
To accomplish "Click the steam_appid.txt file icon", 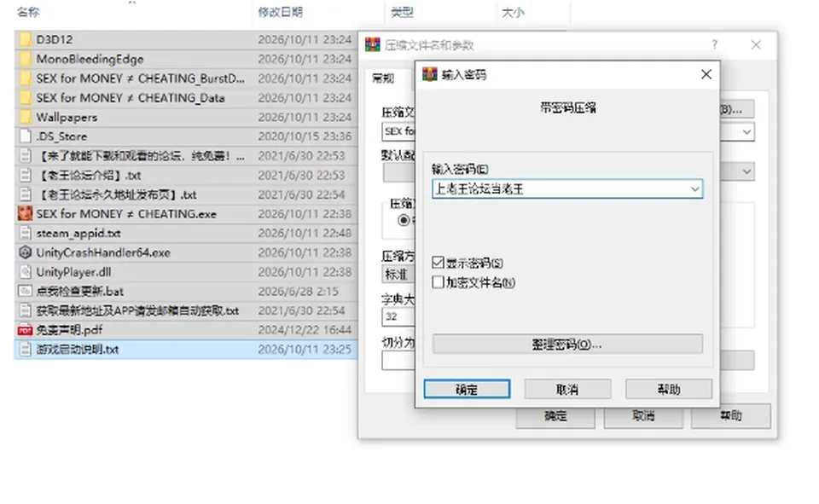I will click(25, 233).
